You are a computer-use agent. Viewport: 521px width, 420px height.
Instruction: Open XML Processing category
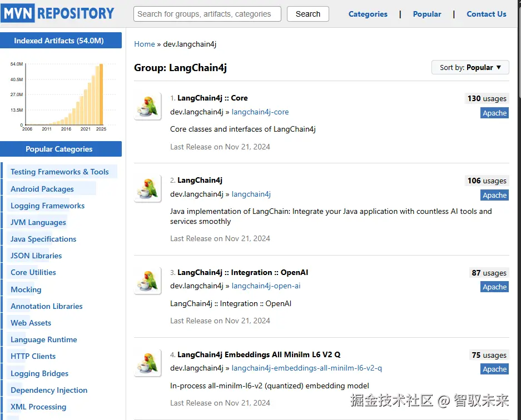(38, 407)
